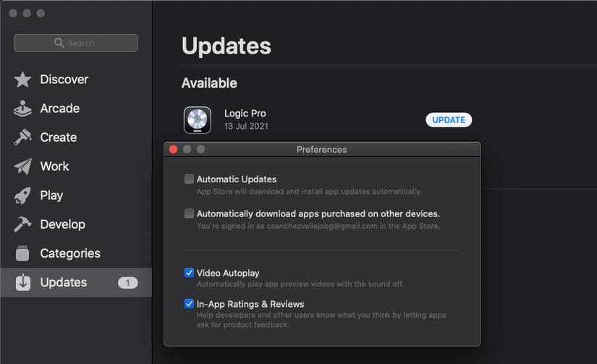Click the Develop hammer icon
Viewport: 597px width, 364px height.
[x=22, y=224]
